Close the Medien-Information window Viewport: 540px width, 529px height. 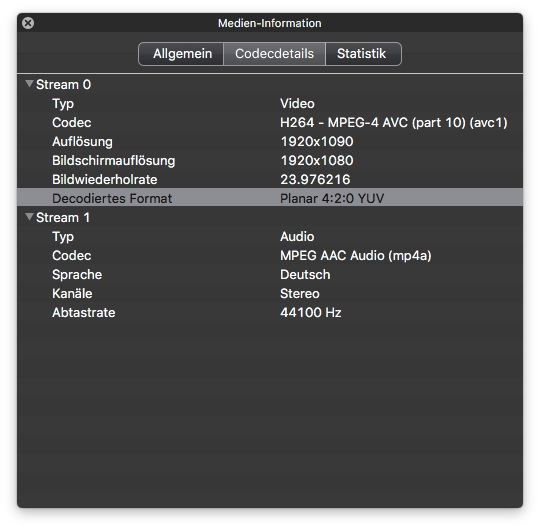[x=28, y=23]
